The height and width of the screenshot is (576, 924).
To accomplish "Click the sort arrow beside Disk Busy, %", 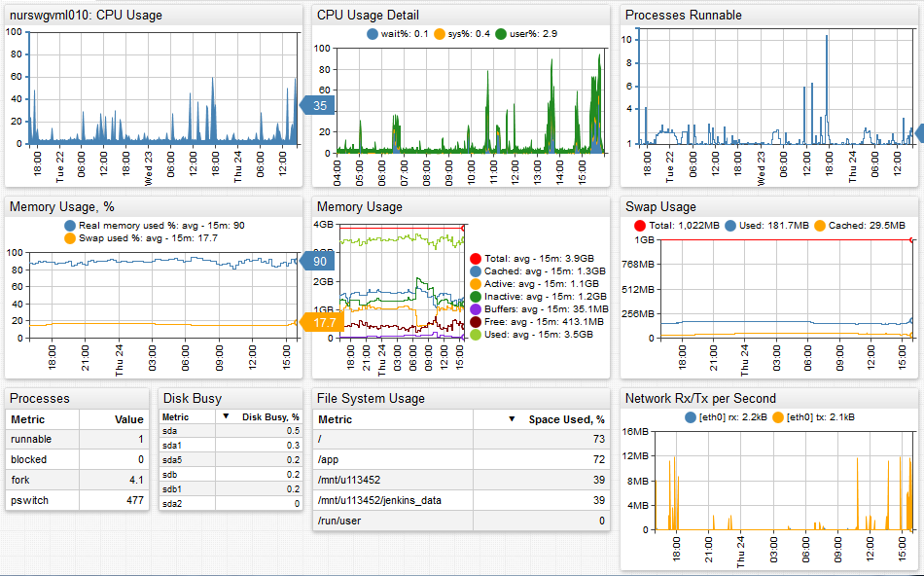I will click(226, 416).
